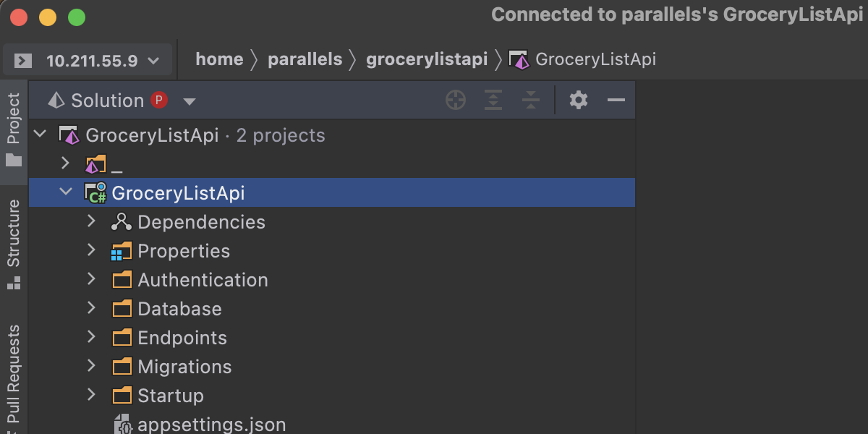Select the Endpoints folder

pyautogui.click(x=182, y=338)
